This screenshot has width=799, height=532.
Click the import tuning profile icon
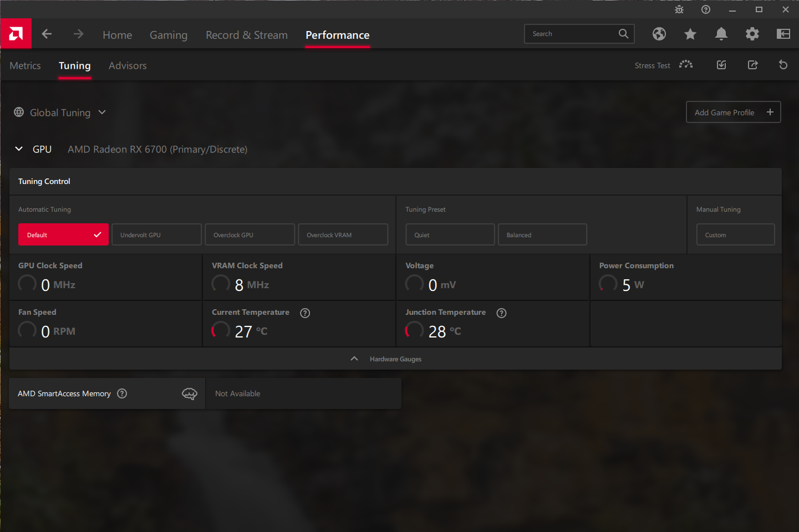point(721,65)
